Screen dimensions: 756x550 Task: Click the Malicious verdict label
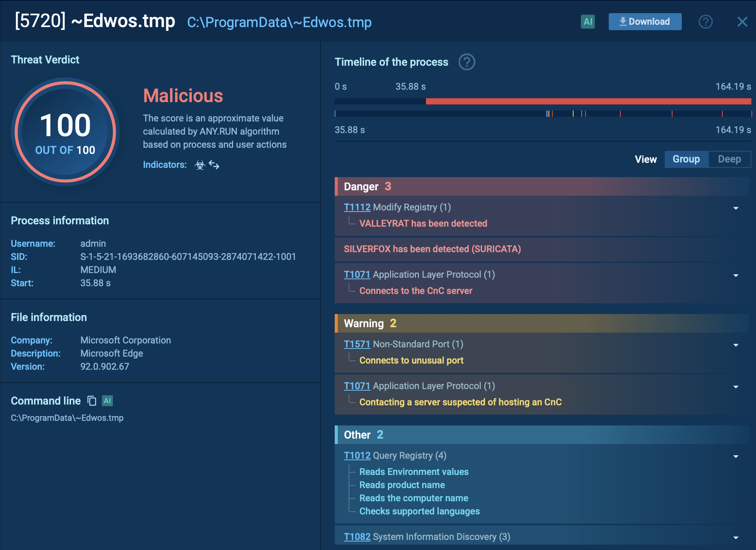point(183,96)
